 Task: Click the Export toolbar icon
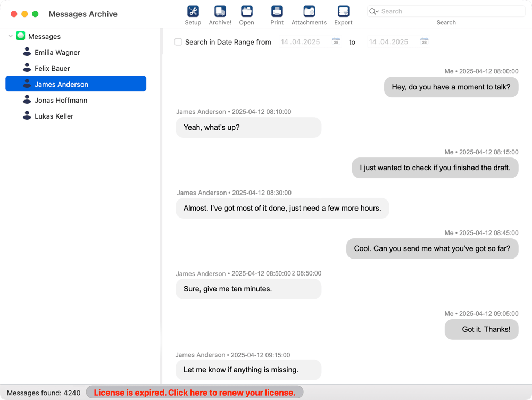pyautogui.click(x=343, y=12)
